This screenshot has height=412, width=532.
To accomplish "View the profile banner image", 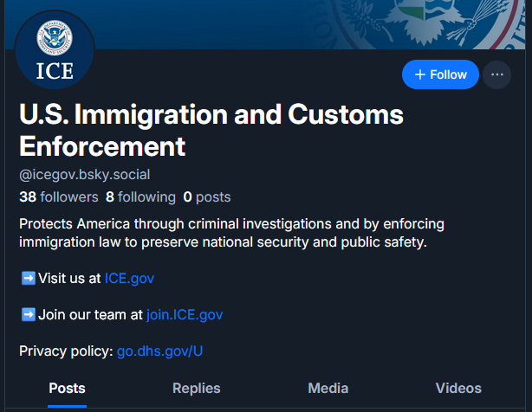I will 303,23.
